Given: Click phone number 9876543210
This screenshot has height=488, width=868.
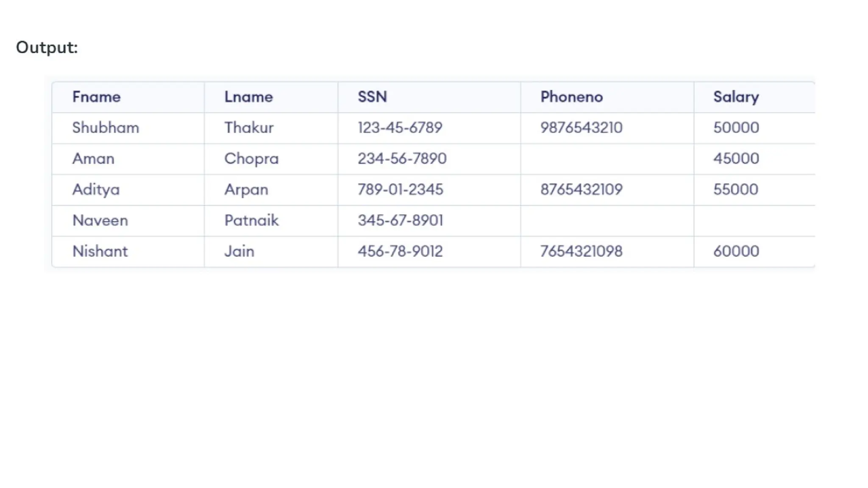Looking at the screenshot, I should click(581, 128).
